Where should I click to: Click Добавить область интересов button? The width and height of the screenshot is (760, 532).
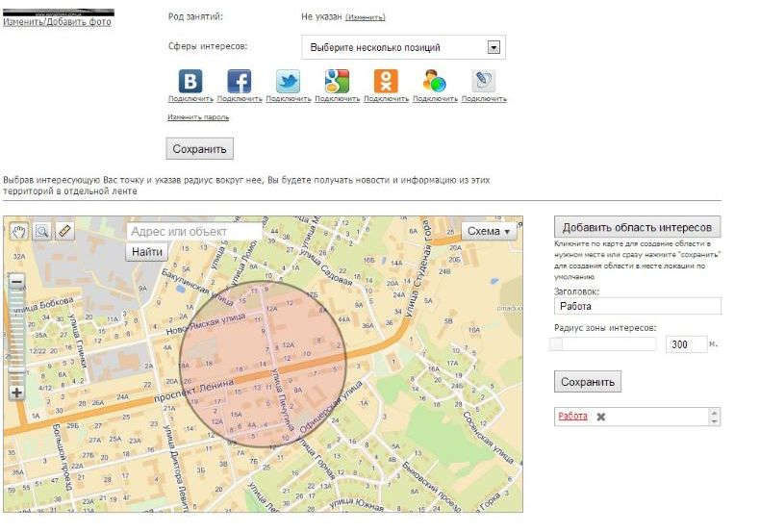[637, 227]
